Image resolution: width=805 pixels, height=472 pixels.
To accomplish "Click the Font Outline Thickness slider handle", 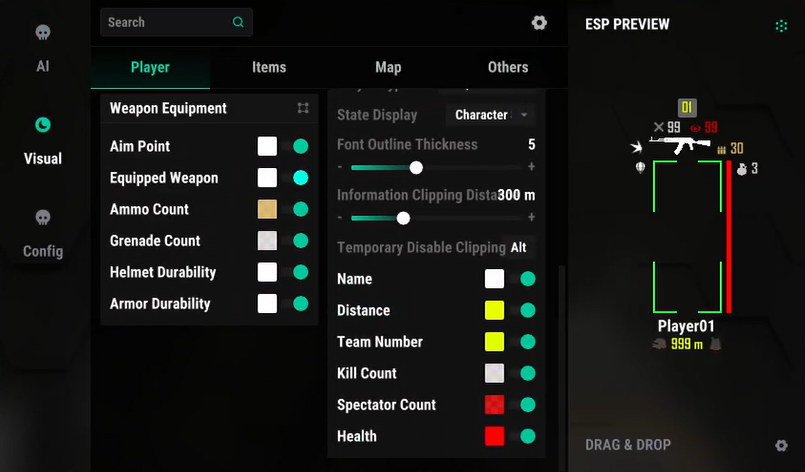I will (x=416, y=167).
